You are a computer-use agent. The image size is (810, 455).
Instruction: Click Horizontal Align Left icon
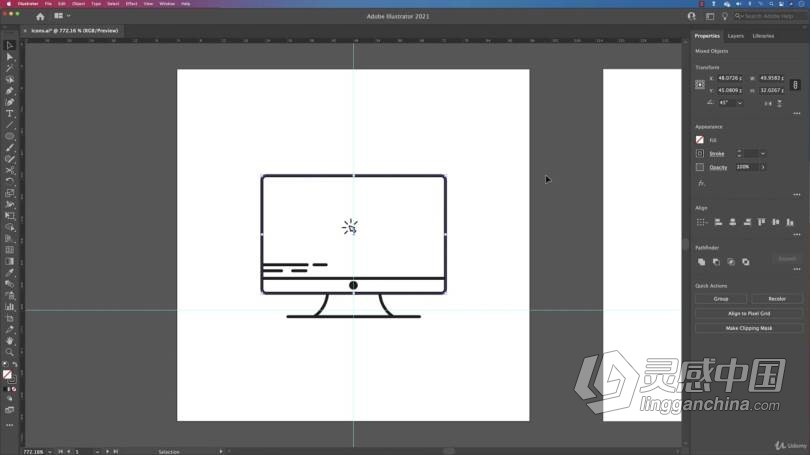(x=718, y=222)
